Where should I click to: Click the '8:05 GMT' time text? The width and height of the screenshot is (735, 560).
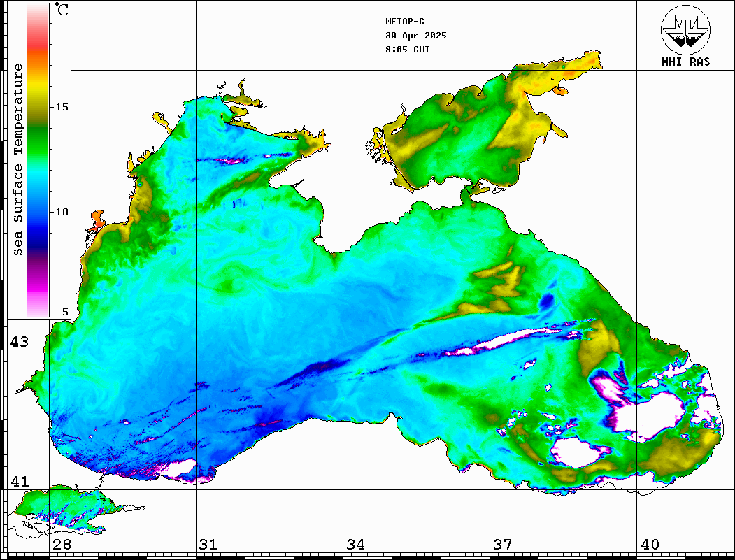click(407, 50)
